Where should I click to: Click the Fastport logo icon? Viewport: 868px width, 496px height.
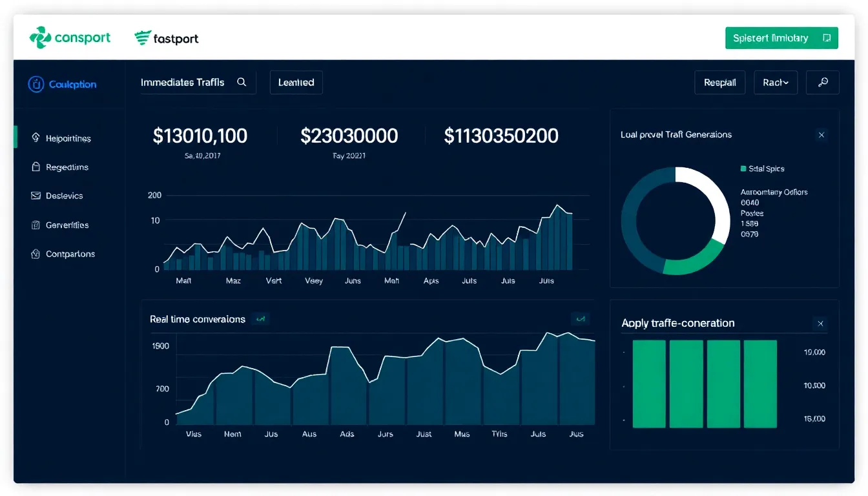[143, 38]
